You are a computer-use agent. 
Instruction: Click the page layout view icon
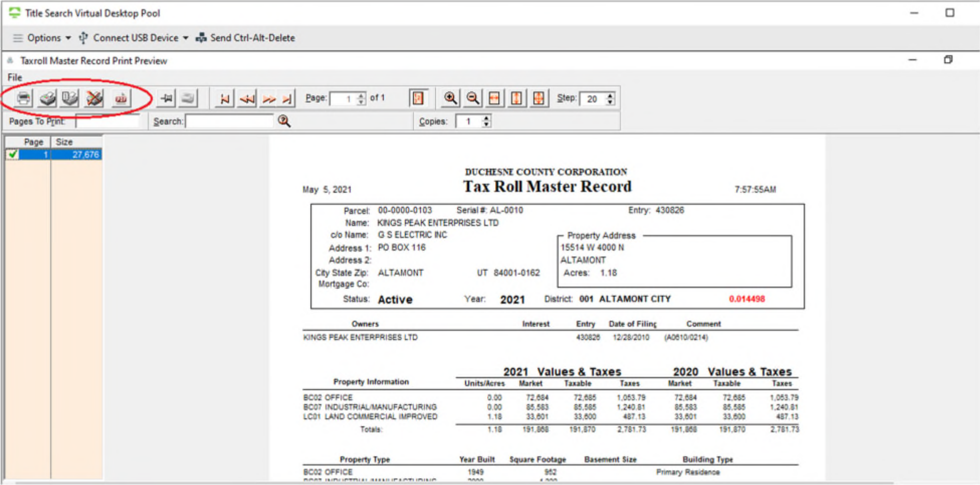[x=418, y=98]
